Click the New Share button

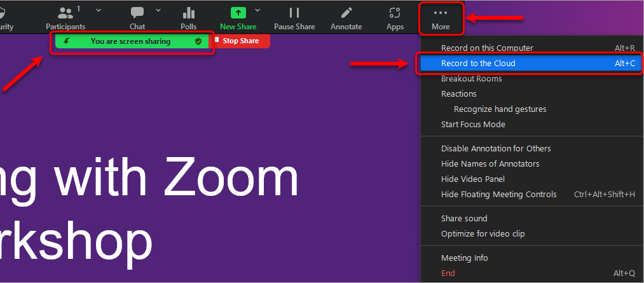(x=238, y=19)
